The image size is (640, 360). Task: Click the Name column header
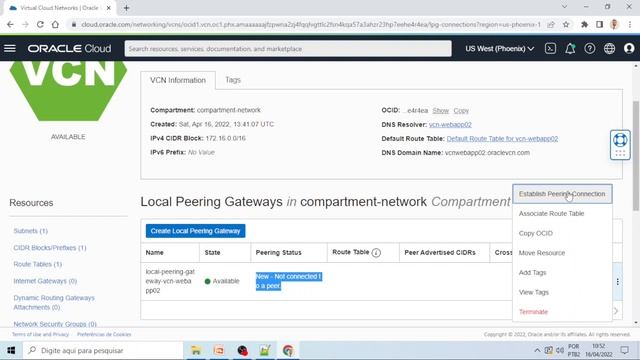pos(155,253)
